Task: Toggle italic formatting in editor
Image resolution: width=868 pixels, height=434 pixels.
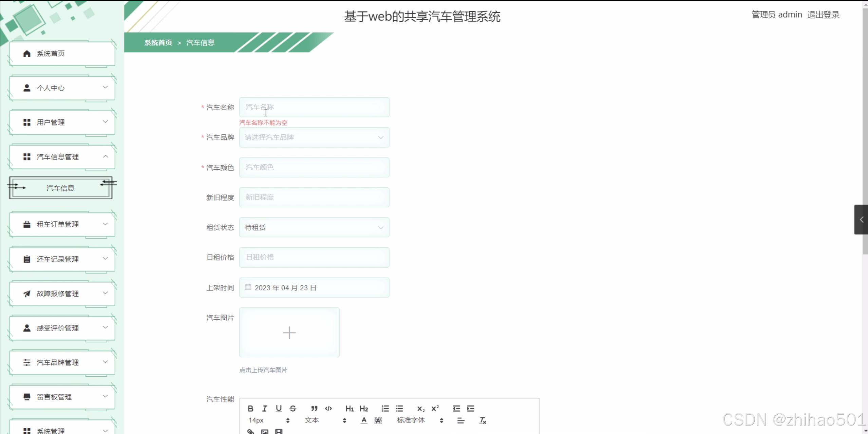Action: click(265, 409)
